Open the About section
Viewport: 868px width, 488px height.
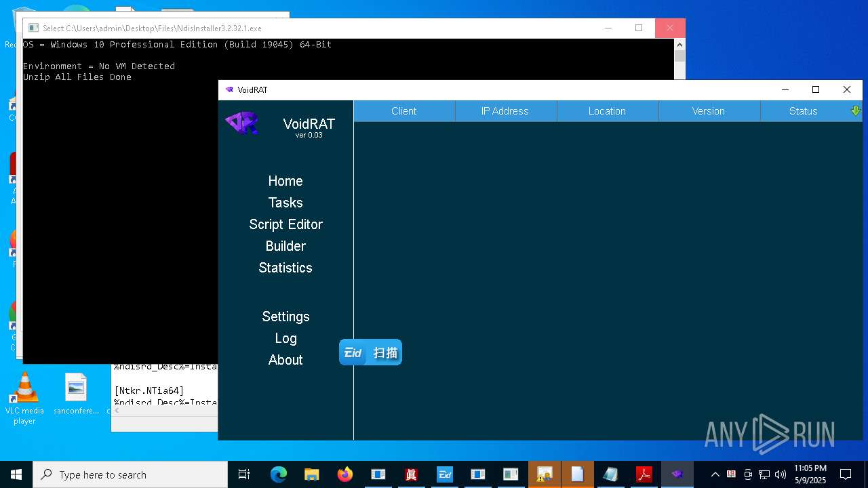point(285,360)
